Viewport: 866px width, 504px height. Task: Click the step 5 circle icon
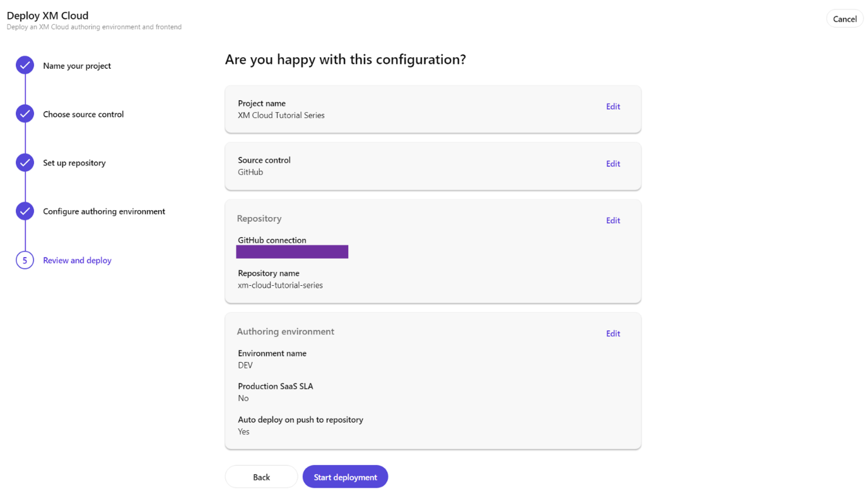click(25, 260)
